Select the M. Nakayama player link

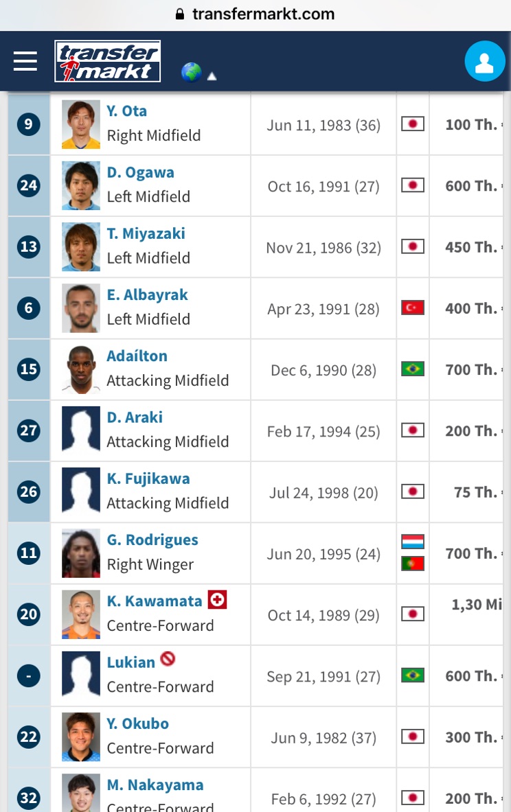coord(155,785)
